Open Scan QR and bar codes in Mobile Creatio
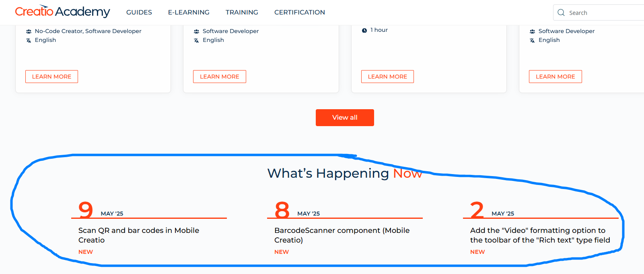 [139, 235]
